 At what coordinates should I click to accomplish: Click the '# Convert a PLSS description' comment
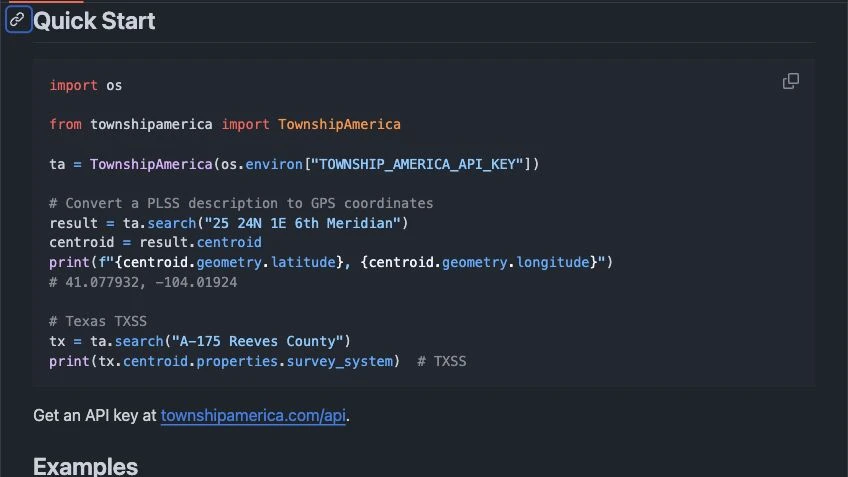241,203
